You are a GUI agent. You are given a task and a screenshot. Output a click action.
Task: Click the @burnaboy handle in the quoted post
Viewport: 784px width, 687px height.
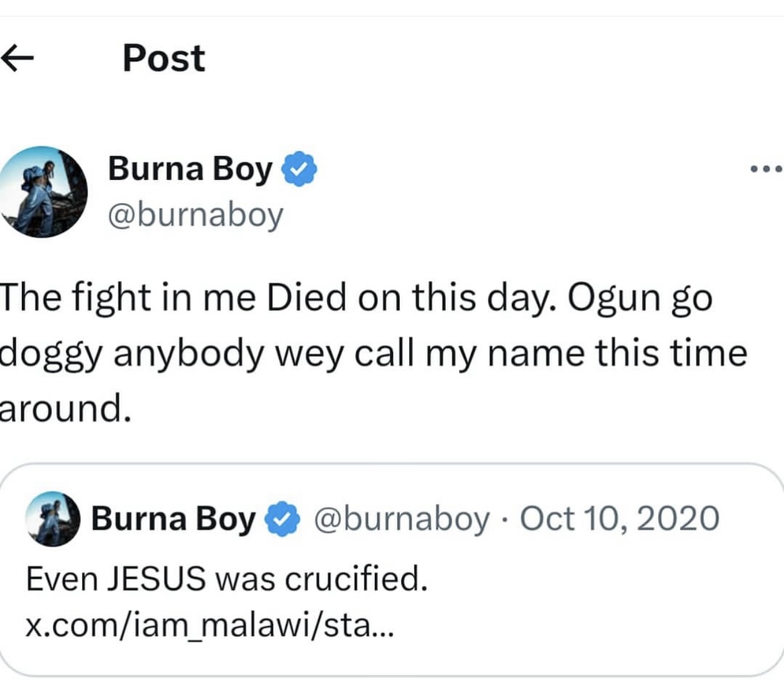point(401,519)
